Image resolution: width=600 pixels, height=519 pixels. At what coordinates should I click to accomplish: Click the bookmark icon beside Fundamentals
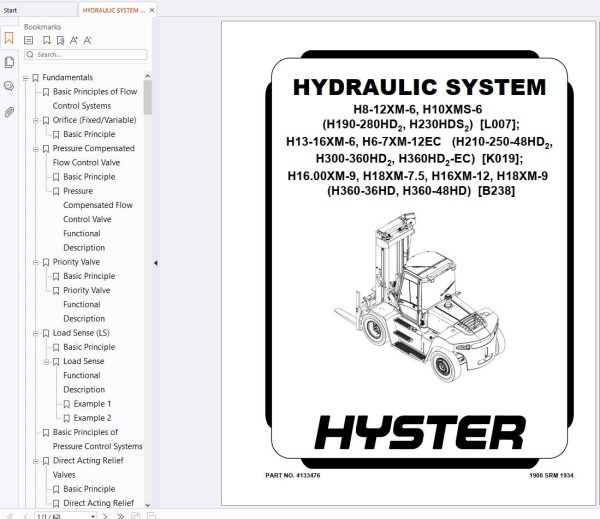(x=35, y=78)
